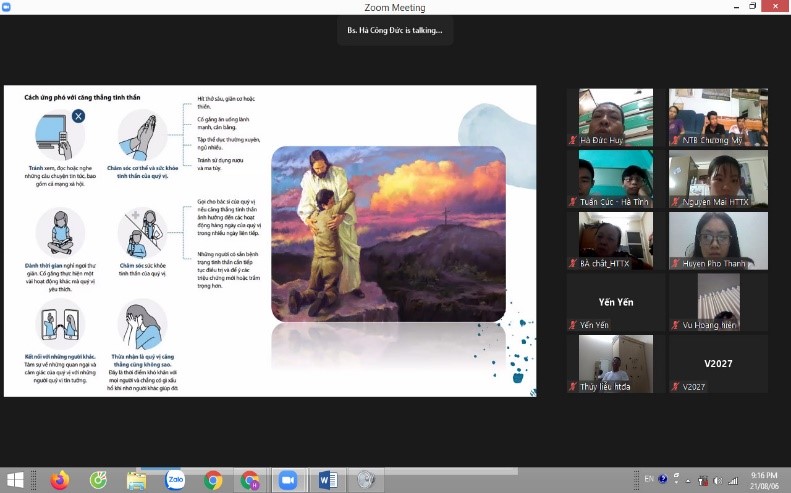This screenshot has height=493, width=791.
Task: Open Chrome icon with profile badge
Action: (x=250, y=480)
